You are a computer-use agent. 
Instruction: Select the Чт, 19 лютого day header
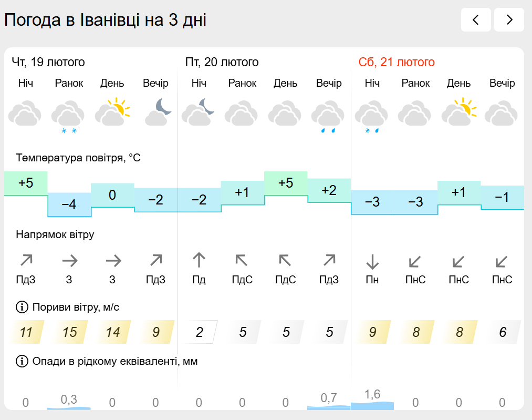tap(48, 62)
